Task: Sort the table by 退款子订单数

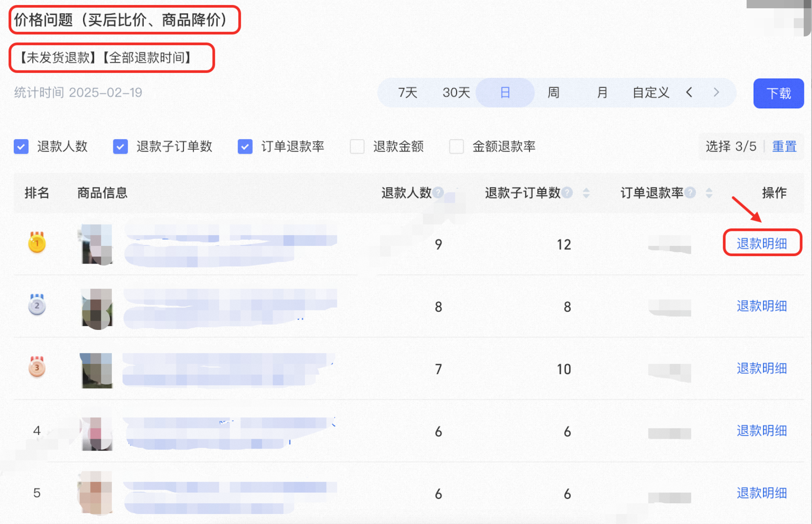Action: click(x=586, y=193)
